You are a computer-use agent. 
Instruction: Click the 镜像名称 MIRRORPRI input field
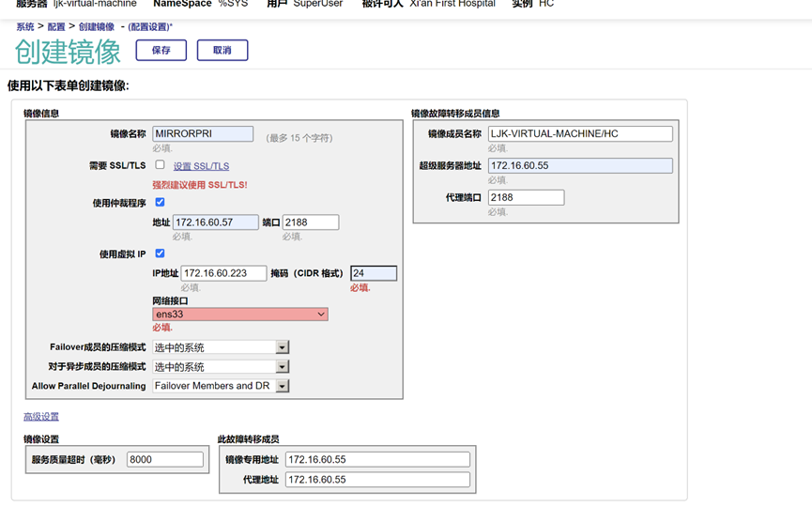(203, 134)
